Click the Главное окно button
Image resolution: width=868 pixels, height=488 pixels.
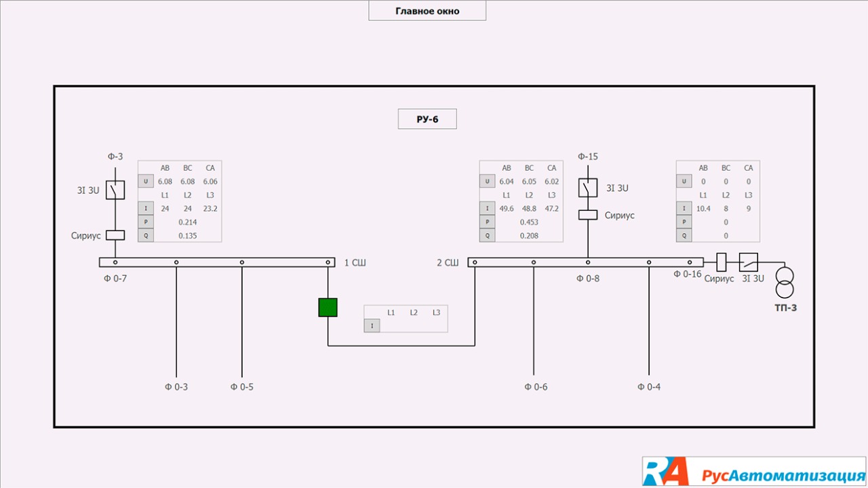point(427,11)
